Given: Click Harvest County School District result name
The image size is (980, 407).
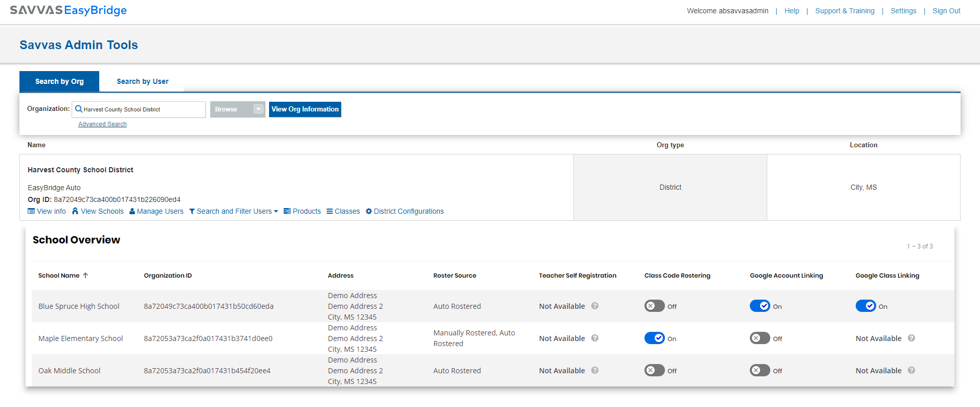Looking at the screenshot, I should coord(80,170).
